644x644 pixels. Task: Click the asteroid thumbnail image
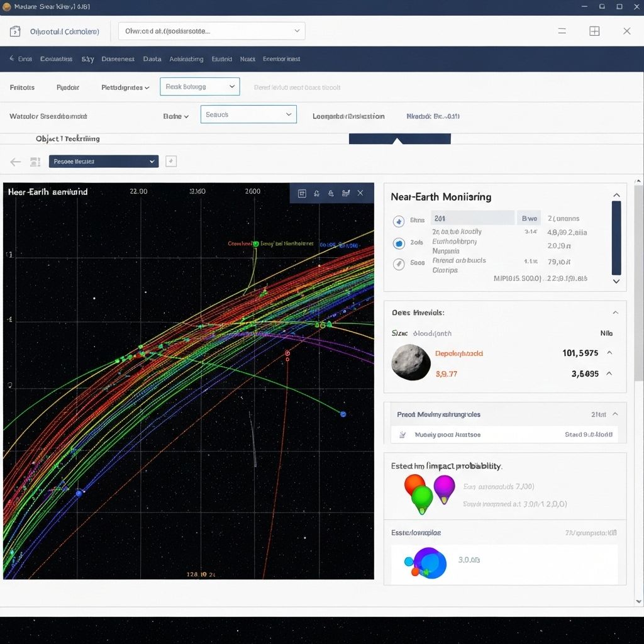[411, 363]
